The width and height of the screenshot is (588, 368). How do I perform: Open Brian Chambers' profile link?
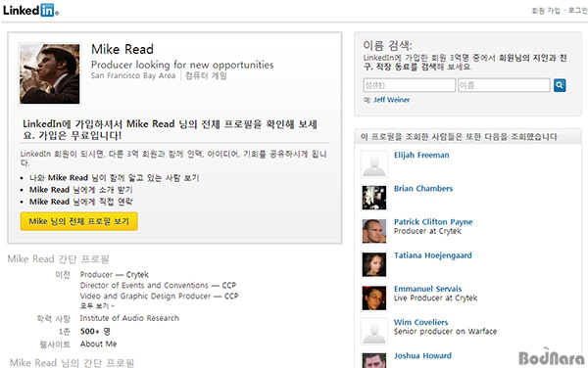pos(423,188)
